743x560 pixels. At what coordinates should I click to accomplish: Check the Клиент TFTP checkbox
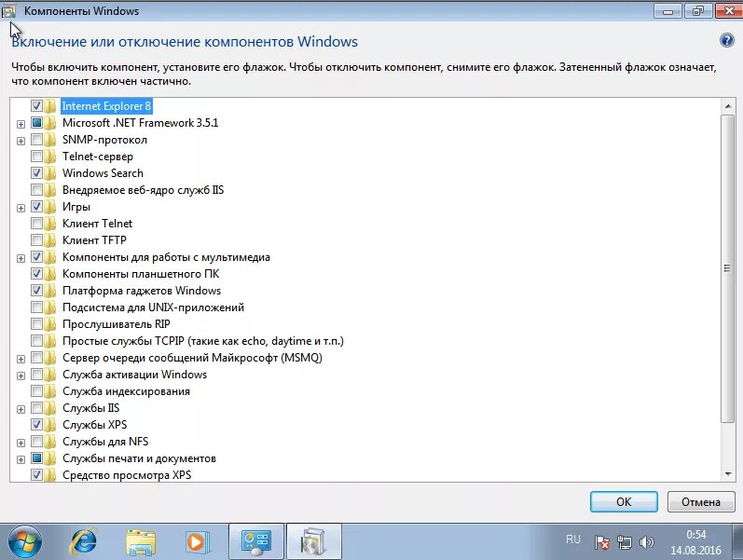[36, 239]
